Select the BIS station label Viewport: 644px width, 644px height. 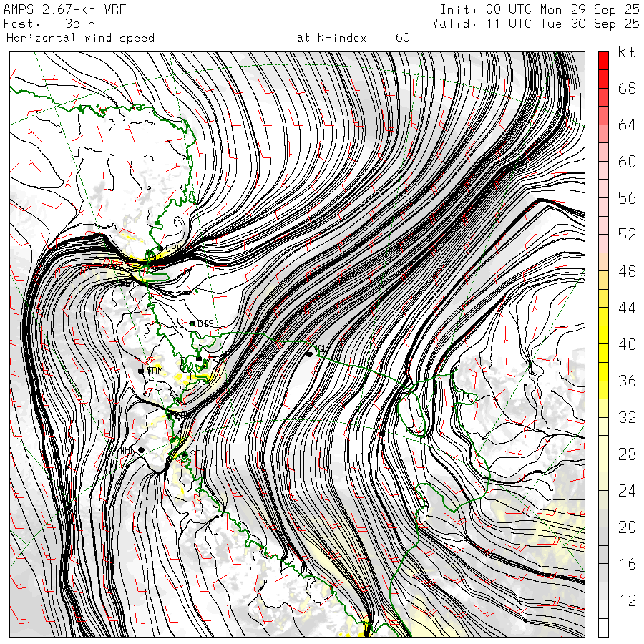206,323
